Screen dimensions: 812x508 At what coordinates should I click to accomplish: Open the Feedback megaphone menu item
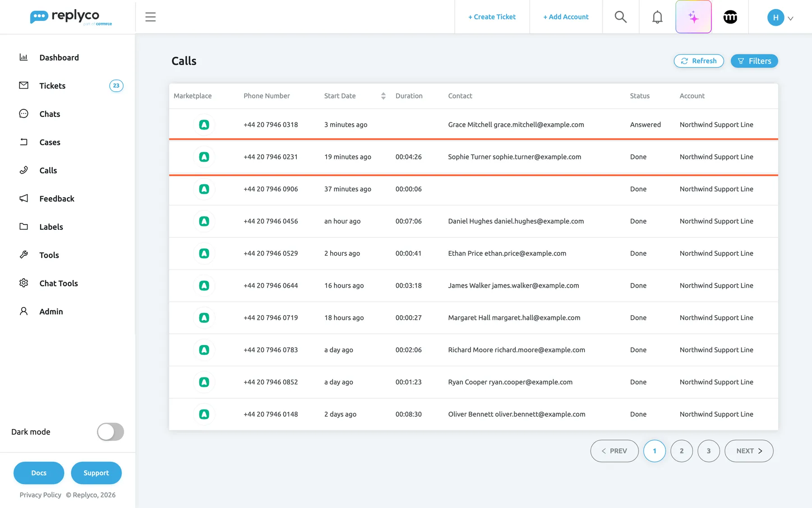56,199
